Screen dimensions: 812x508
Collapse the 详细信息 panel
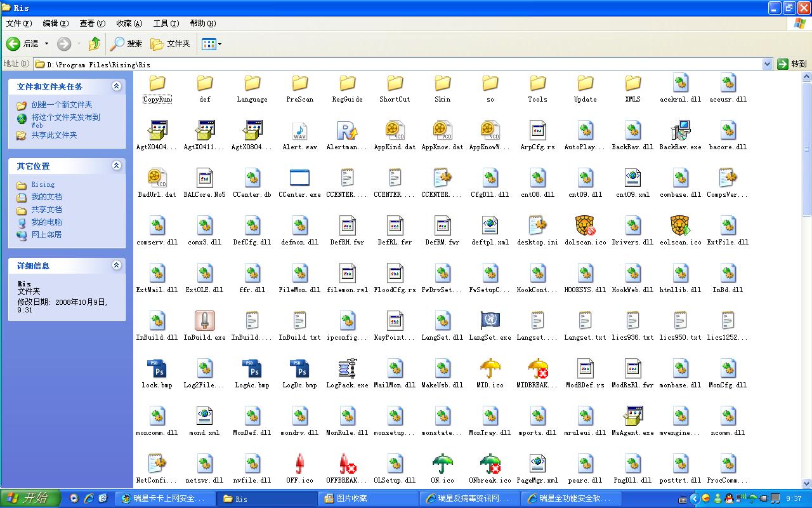tap(116, 265)
